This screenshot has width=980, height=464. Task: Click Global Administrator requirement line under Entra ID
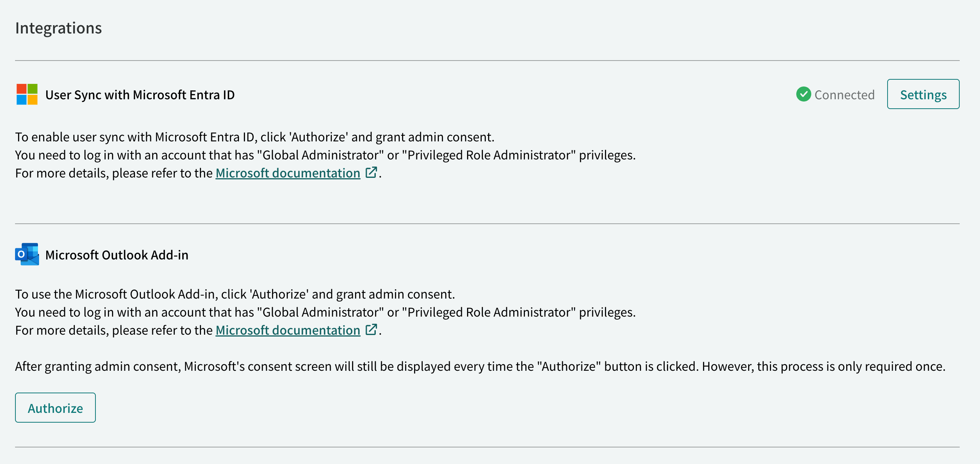(325, 155)
